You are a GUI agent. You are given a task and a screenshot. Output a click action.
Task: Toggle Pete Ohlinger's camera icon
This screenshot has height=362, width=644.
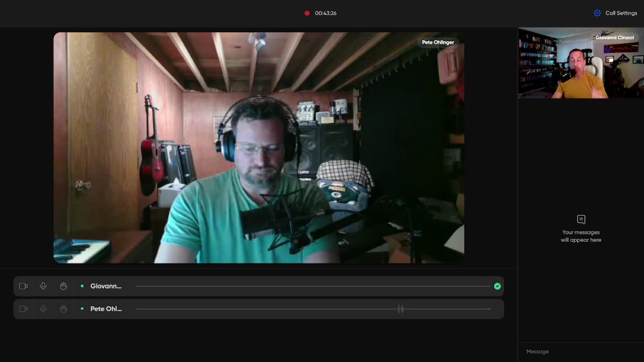click(23, 309)
